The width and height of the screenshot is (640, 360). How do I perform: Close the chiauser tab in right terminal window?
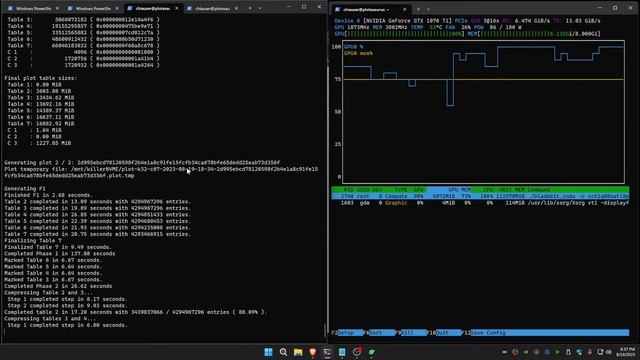click(x=404, y=9)
